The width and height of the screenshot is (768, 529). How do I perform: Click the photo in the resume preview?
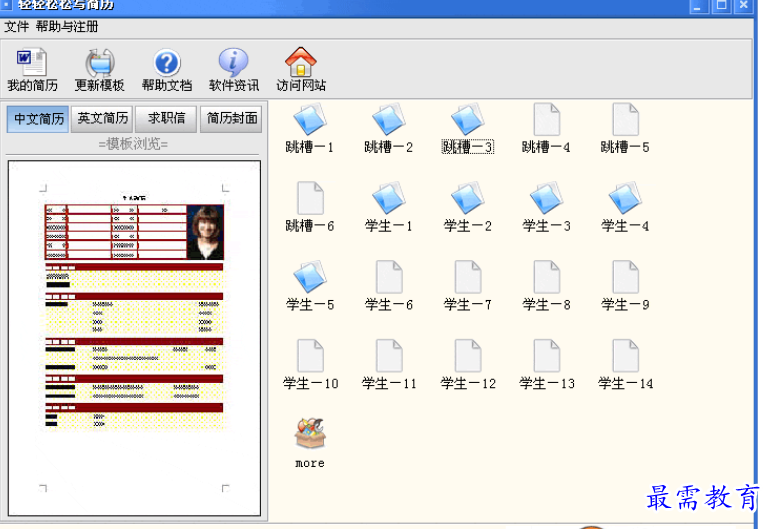(x=205, y=232)
